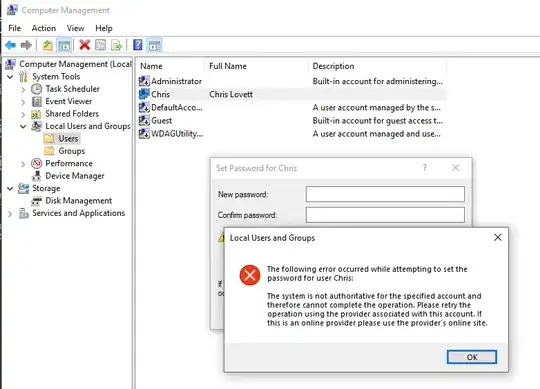
Task: Select Computer Management (Local) root node
Action: pos(75,64)
